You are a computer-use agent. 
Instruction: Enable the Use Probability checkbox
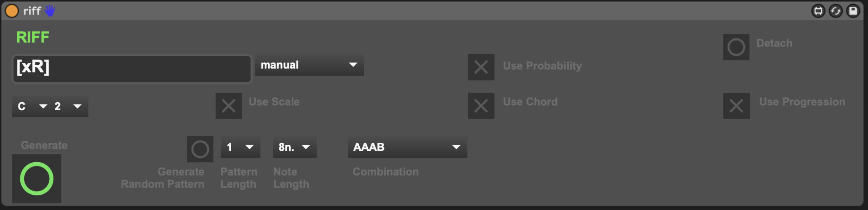(481, 67)
